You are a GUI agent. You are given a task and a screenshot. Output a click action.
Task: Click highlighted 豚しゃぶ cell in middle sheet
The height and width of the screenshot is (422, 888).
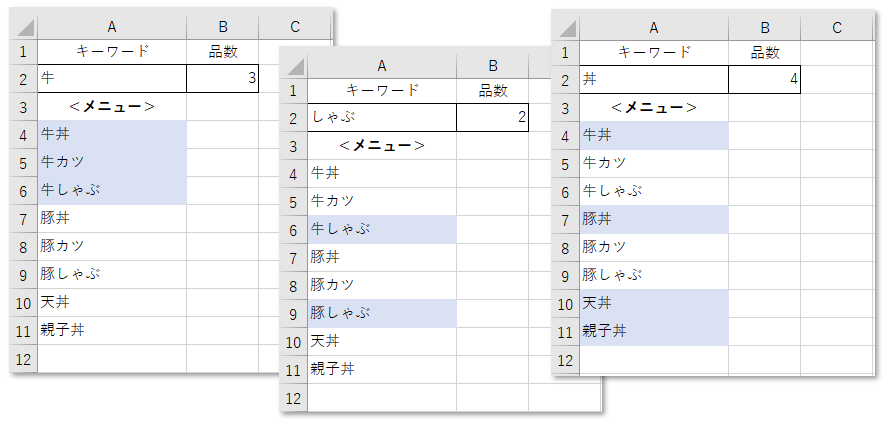[x=382, y=314]
